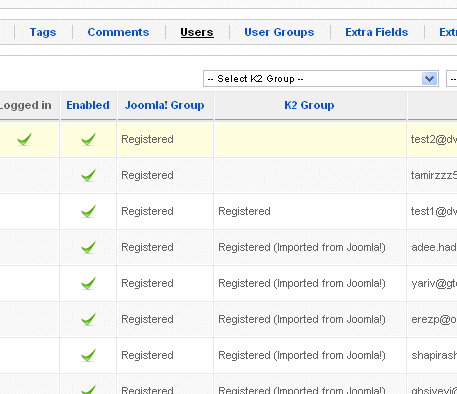
Task: Toggle enabled checkmark in shapirash row
Action: [x=88, y=355]
